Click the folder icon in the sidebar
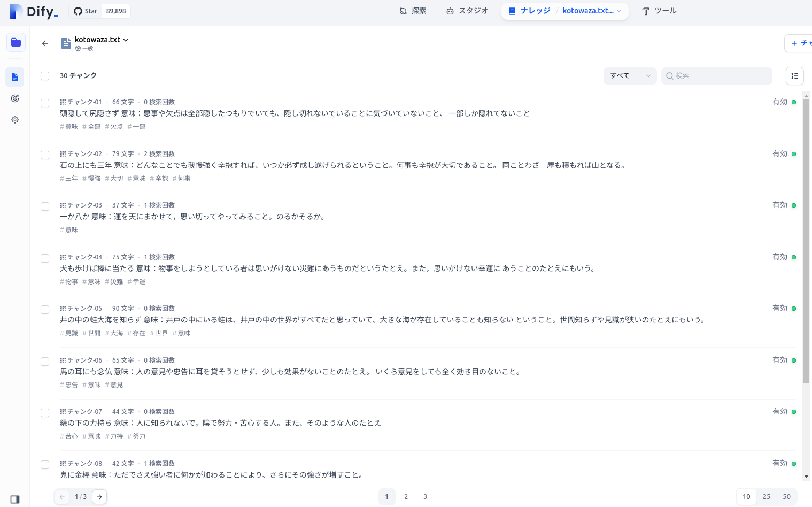The width and height of the screenshot is (812, 507). pos(16,42)
